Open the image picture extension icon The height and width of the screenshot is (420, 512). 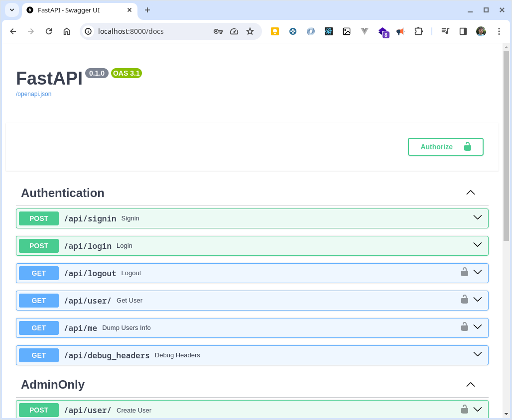point(347,31)
